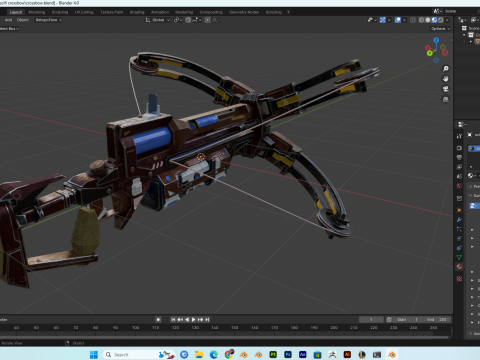This screenshot has height=360, width=480.
Task: Open the Output properties tab
Action: click(459, 157)
